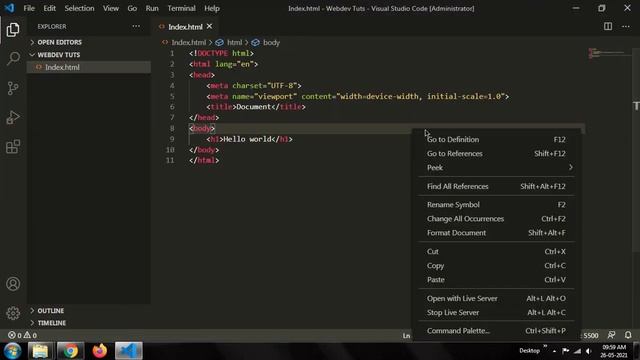The height and width of the screenshot is (360, 640).
Task: Open the notifications bell in status bar
Action: coord(628,335)
